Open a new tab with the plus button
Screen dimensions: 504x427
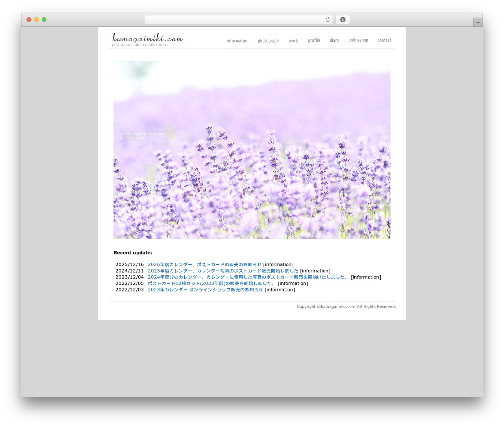[x=478, y=22]
